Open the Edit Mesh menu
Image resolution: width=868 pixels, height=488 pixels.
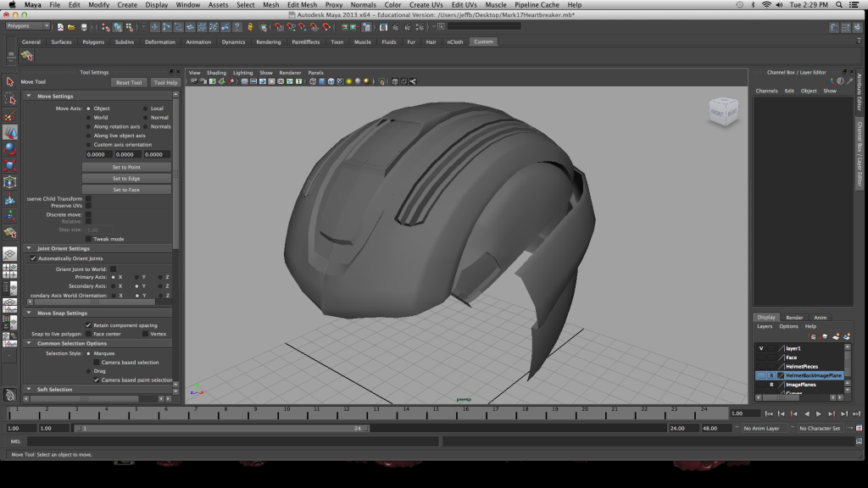click(302, 4)
